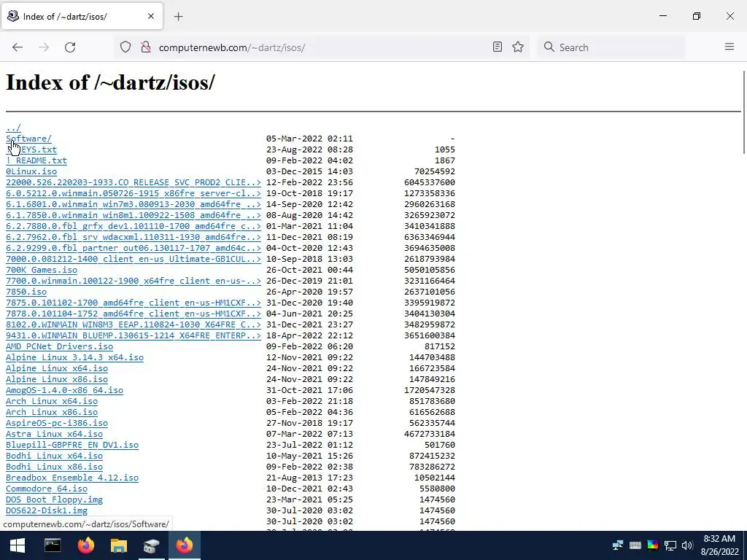
Task: Download DOS_Boot_Floppy.img
Action: point(54,500)
